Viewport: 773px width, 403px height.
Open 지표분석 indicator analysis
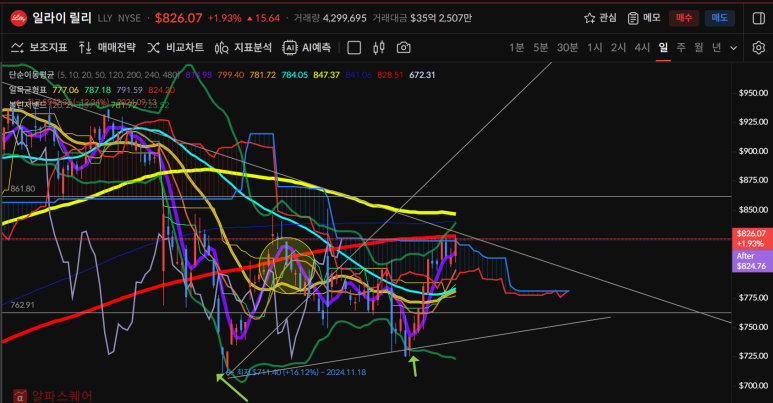click(243, 48)
